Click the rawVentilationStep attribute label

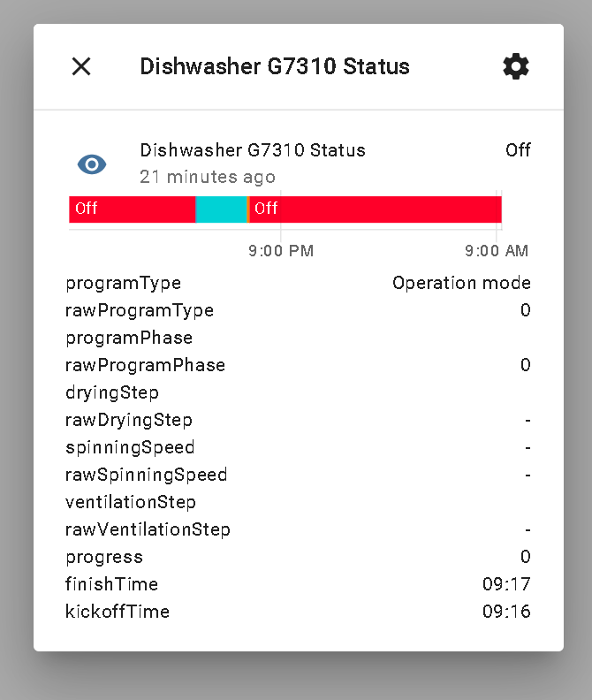148,530
